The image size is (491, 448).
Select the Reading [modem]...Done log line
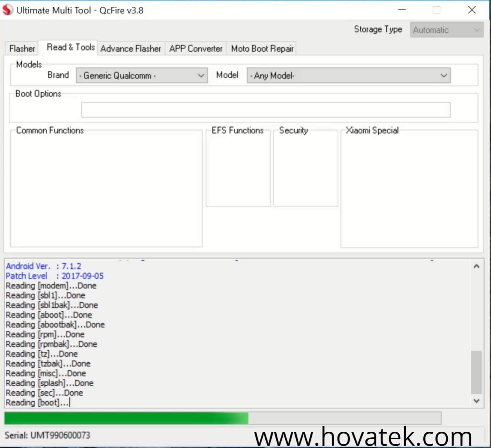pyautogui.click(x=51, y=286)
